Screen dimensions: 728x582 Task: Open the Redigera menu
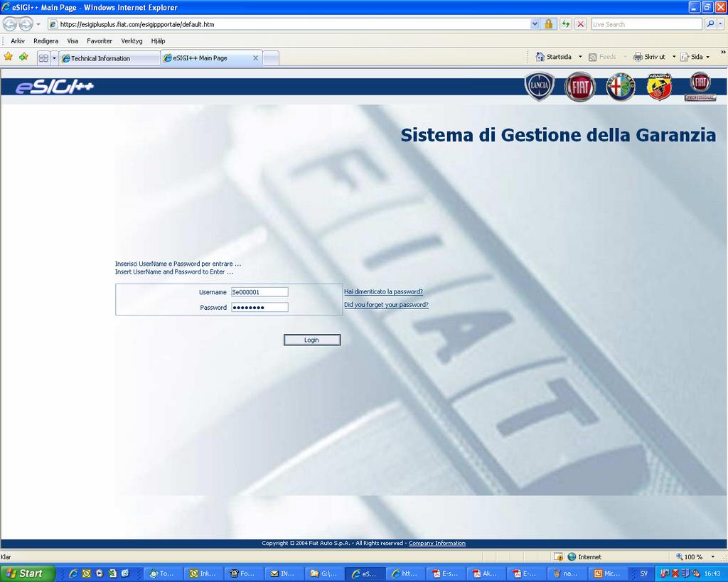tap(46, 41)
